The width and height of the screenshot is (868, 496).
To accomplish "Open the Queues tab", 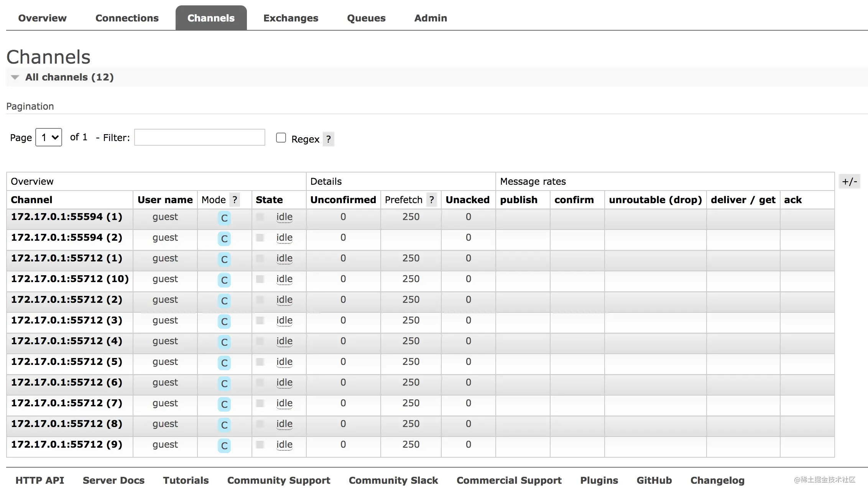I will click(366, 18).
